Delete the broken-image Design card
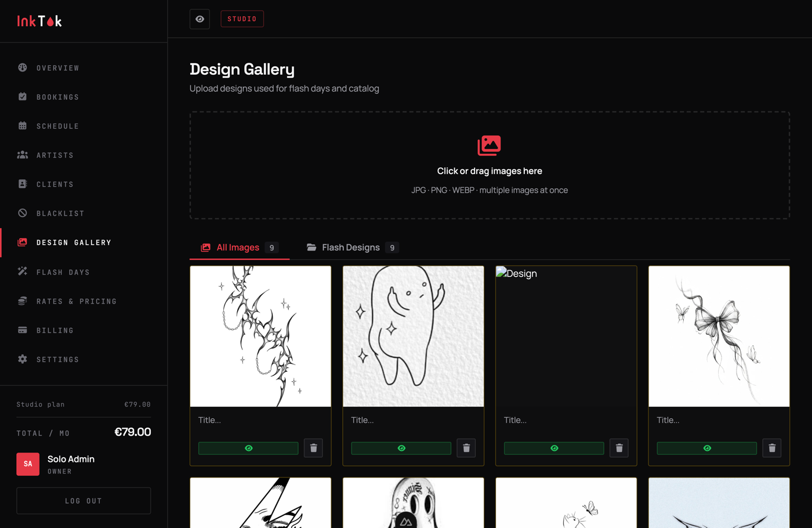The height and width of the screenshot is (528, 812). (619, 448)
